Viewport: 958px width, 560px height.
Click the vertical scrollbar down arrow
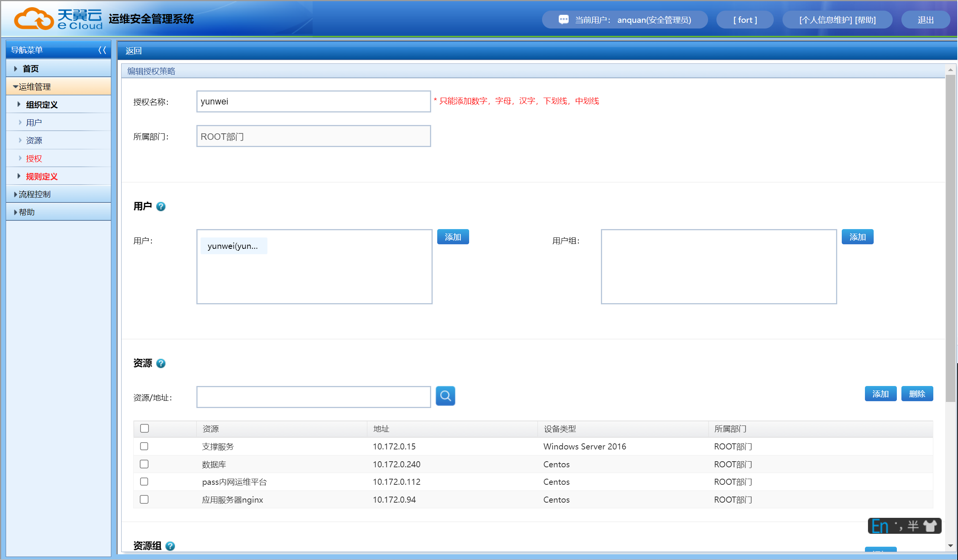pos(950,546)
